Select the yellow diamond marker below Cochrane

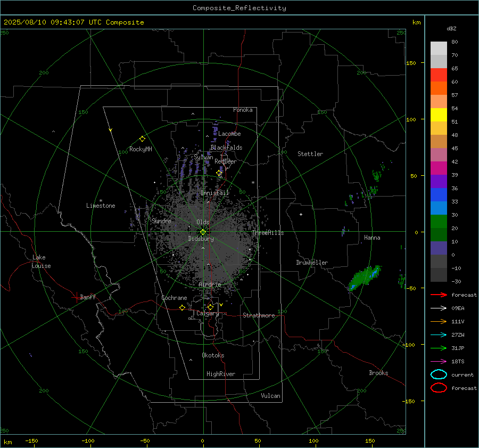[x=182, y=307]
